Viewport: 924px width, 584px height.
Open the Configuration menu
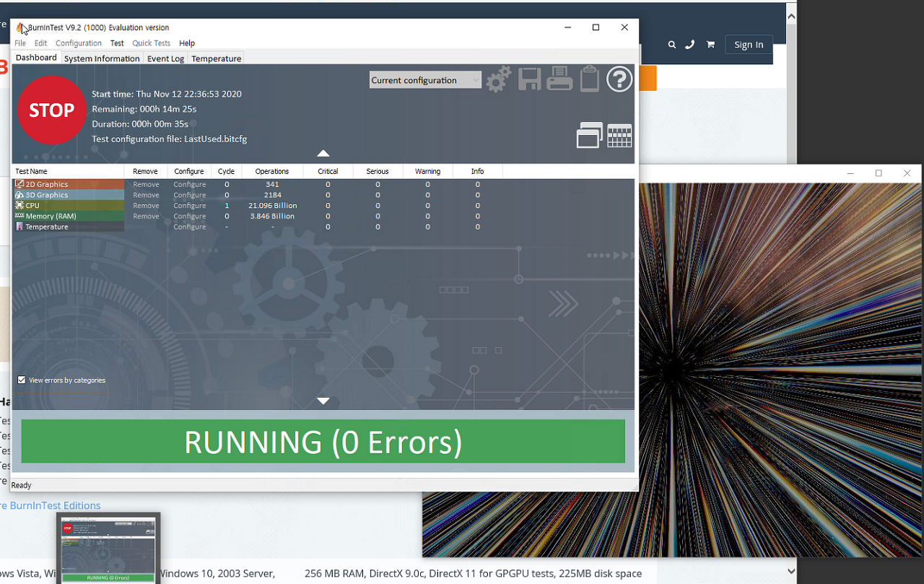click(x=79, y=43)
